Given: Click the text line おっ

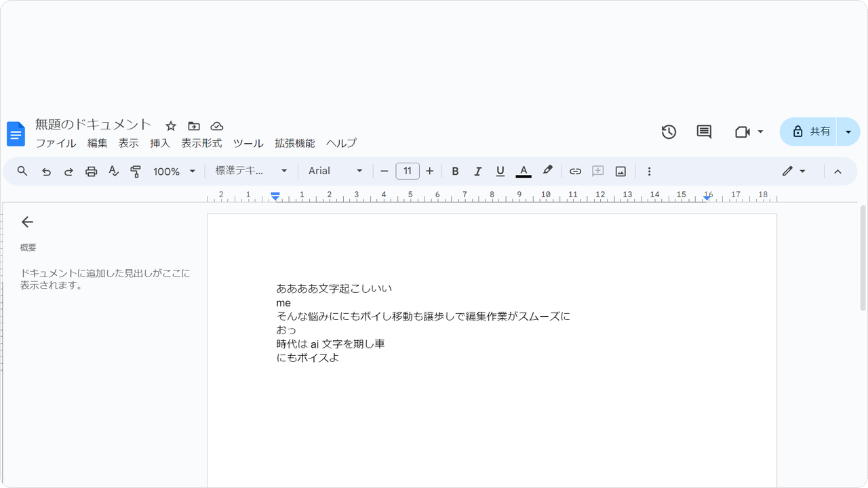Looking at the screenshot, I should (x=286, y=331).
